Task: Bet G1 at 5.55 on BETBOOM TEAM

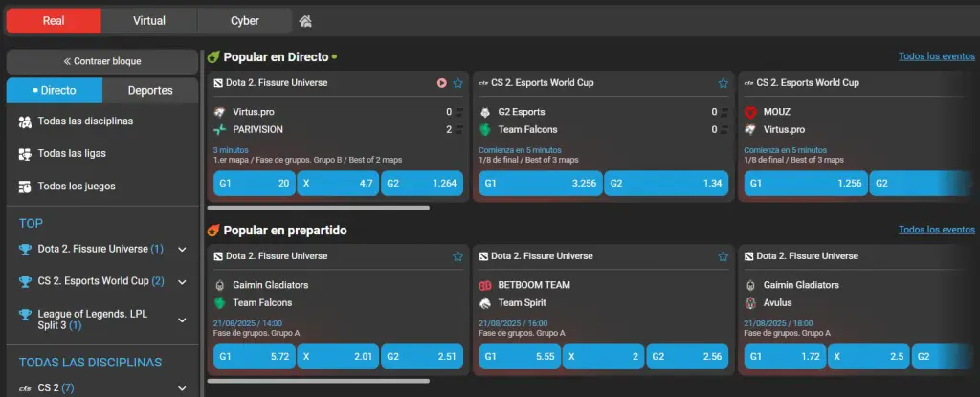Action: pos(520,357)
